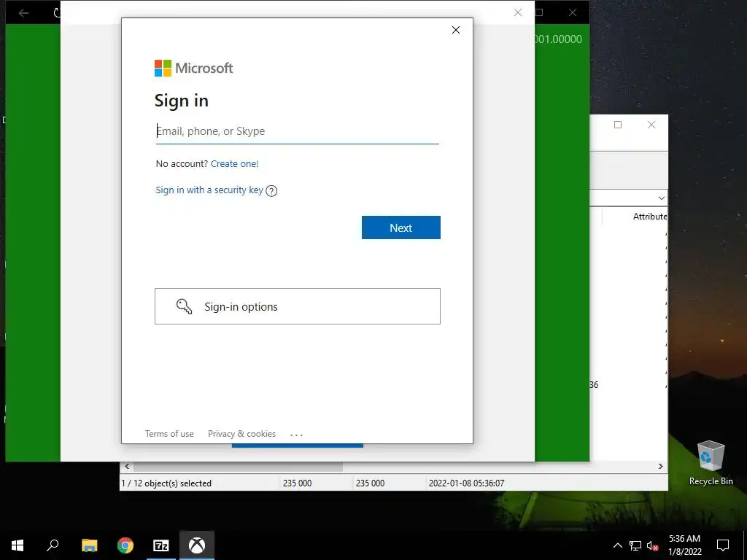
Task: Expand the 7-Zip address bar dropdown
Action: 661,198
